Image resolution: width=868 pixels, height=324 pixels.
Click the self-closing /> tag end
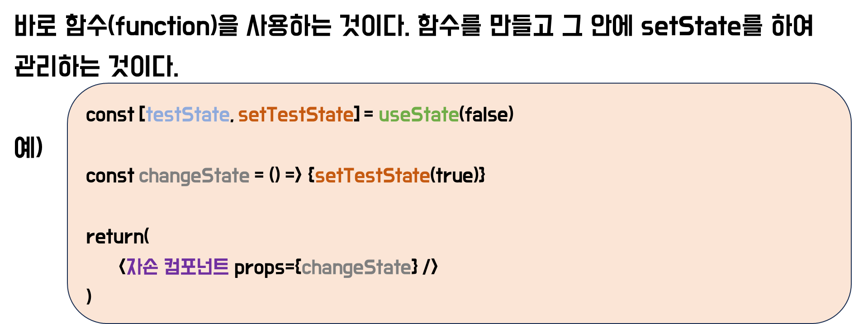coord(430,267)
